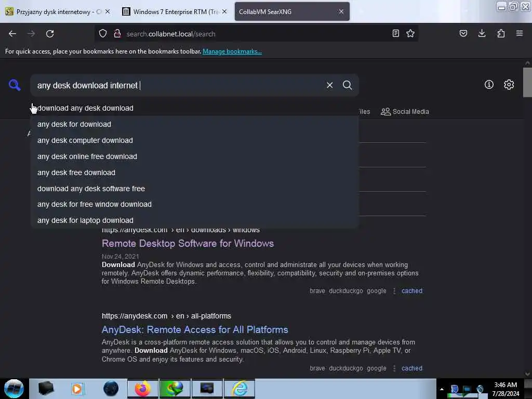Choose suggestion 'any desk computer download'
Screen dimensions: 532x399
point(194,140)
